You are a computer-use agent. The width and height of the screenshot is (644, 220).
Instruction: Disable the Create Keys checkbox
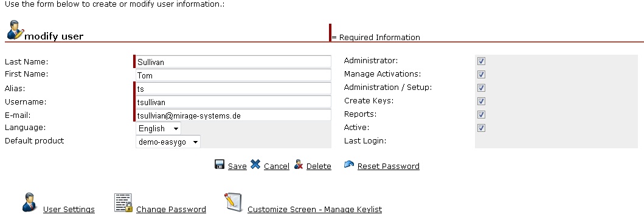[x=482, y=101]
